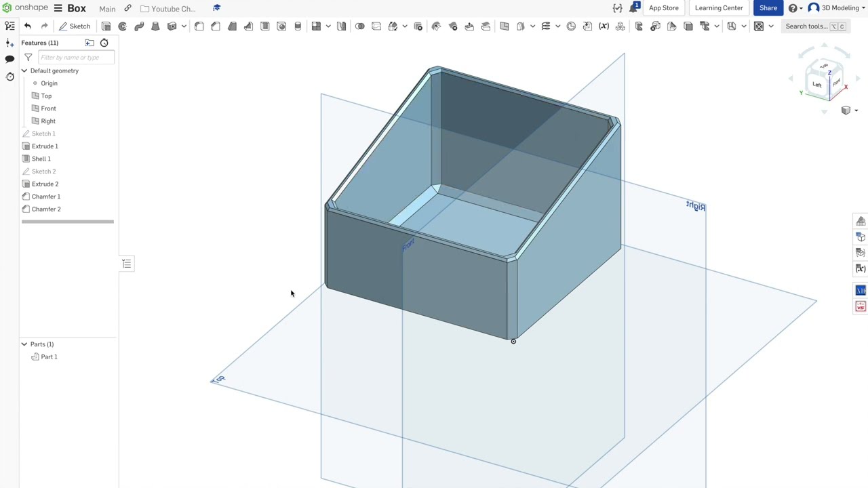Open notifications bell
Image resolution: width=868 pixels, height=488 pixels.
click(x=634, y=7)
